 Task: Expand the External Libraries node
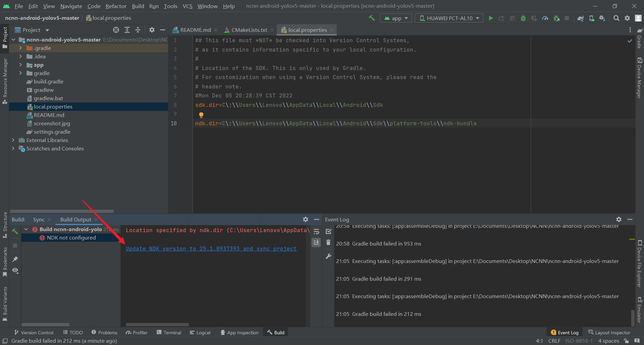(x=13, y=140)
